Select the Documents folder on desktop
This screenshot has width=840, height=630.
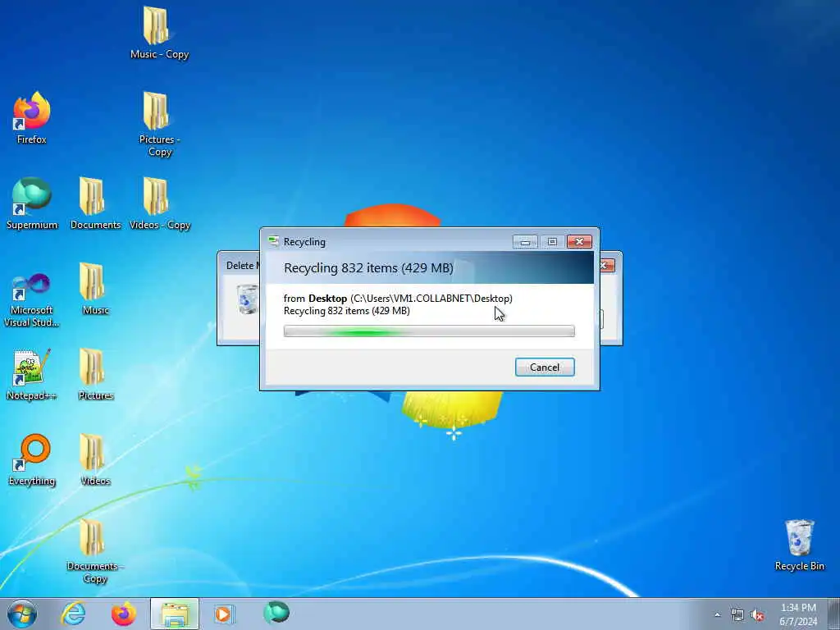coord(95,203)
